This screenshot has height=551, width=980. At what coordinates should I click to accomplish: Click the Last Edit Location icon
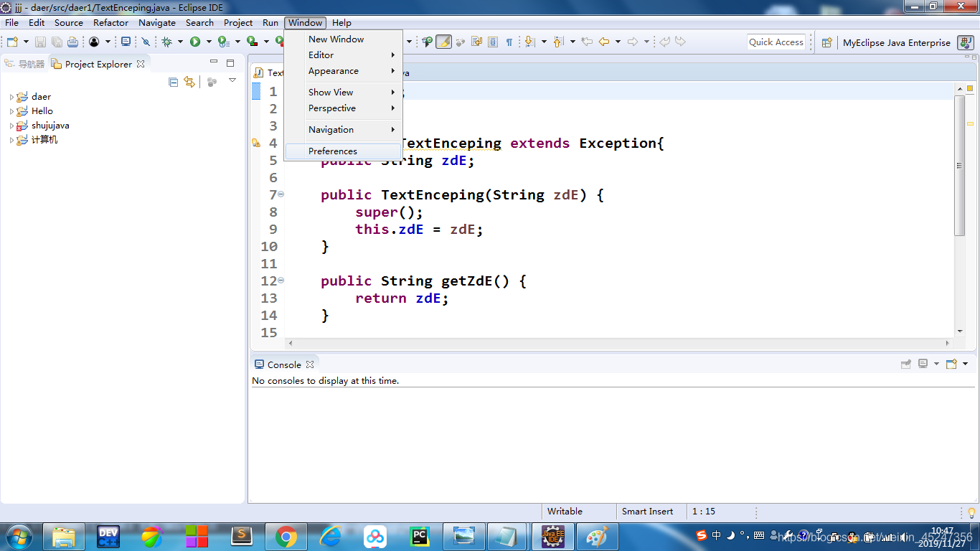(587, 42)
